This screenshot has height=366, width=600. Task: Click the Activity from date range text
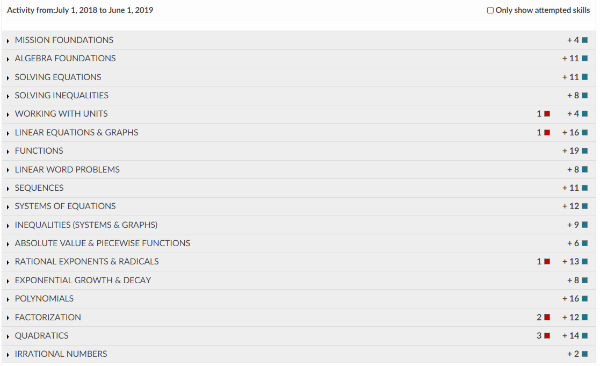(x=80, y=10)
